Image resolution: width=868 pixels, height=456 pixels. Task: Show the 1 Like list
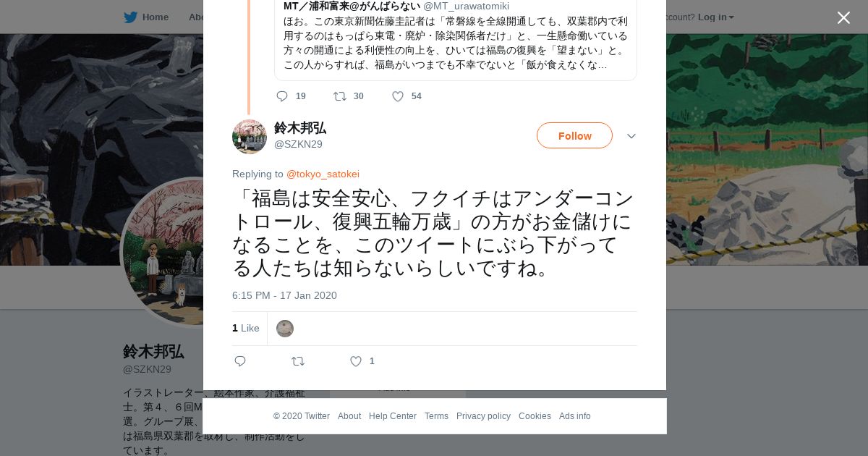click(246, 328)
